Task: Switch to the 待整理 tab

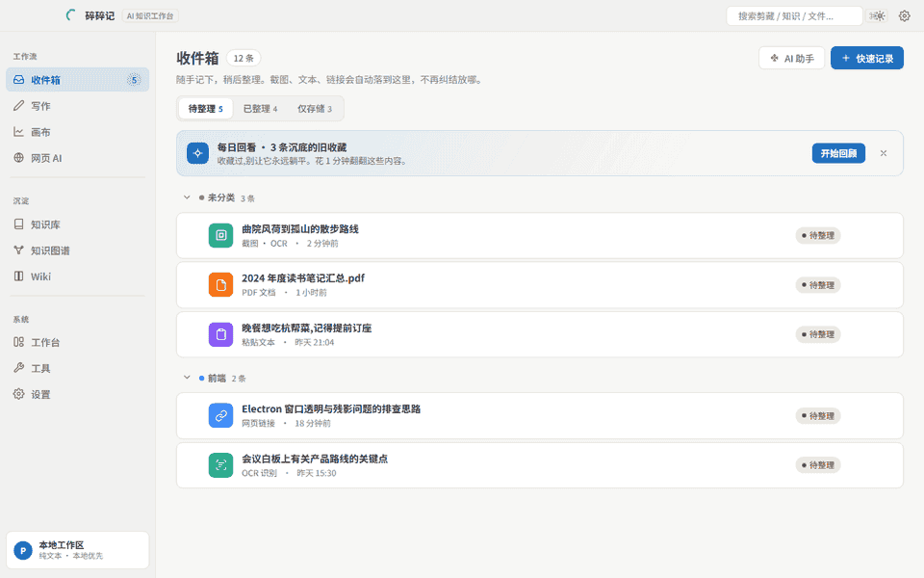Action: tap(206, 109)
